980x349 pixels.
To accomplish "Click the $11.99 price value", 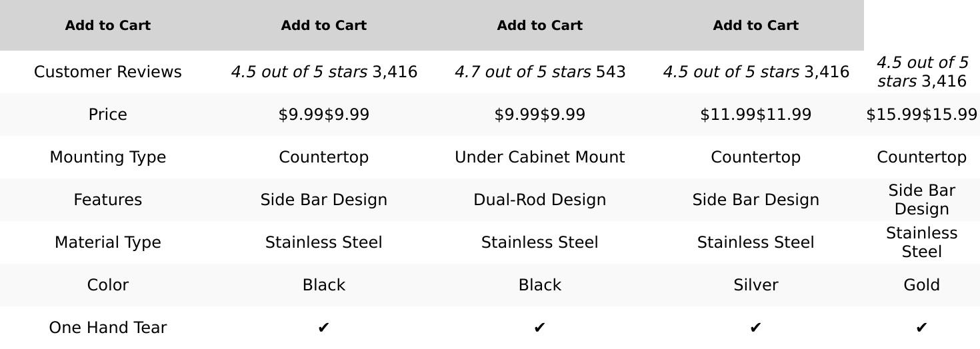I will (x=755, y=115).
